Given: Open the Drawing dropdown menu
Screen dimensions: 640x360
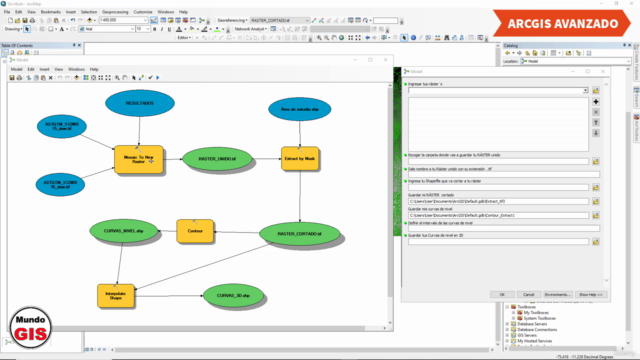Looking at the screenshot, I should (x=13, y=29).
